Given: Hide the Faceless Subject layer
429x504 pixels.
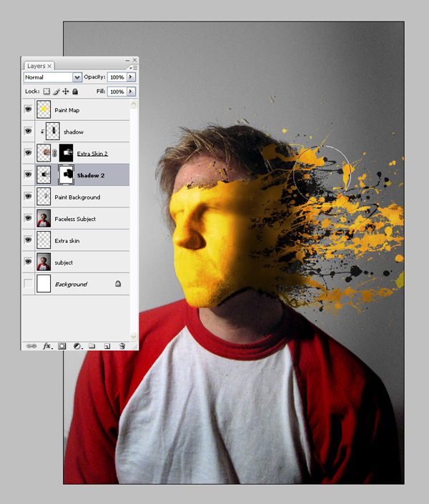Looking at the screenshot, I should (29, 218).
